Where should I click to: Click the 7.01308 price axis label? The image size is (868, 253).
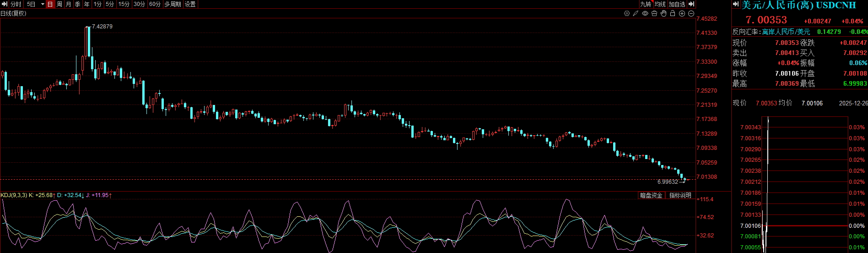706,177
